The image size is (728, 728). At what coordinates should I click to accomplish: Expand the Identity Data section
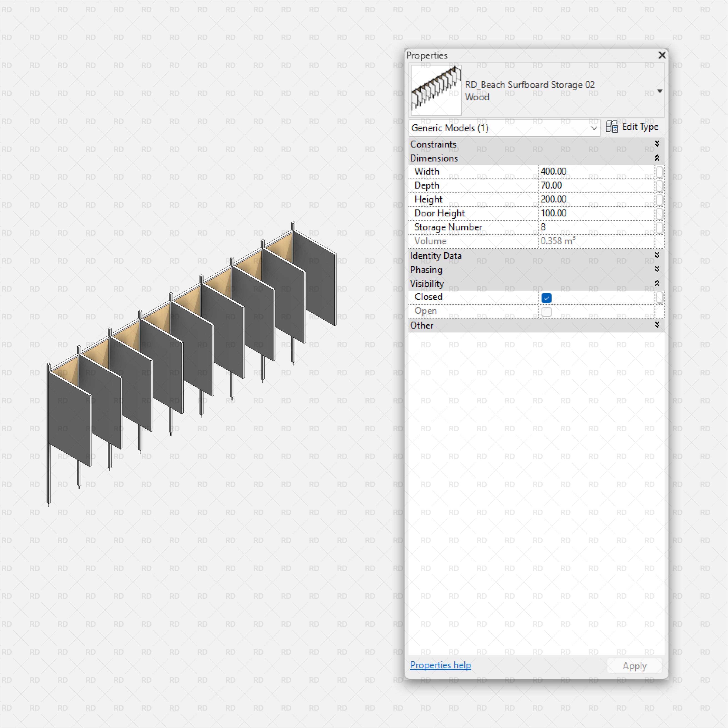657,255
